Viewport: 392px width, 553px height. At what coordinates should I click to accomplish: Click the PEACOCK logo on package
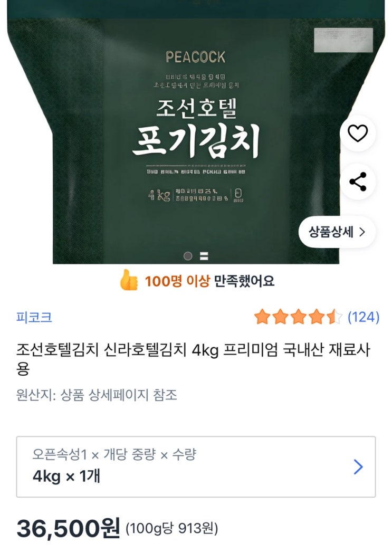point(196,57)
